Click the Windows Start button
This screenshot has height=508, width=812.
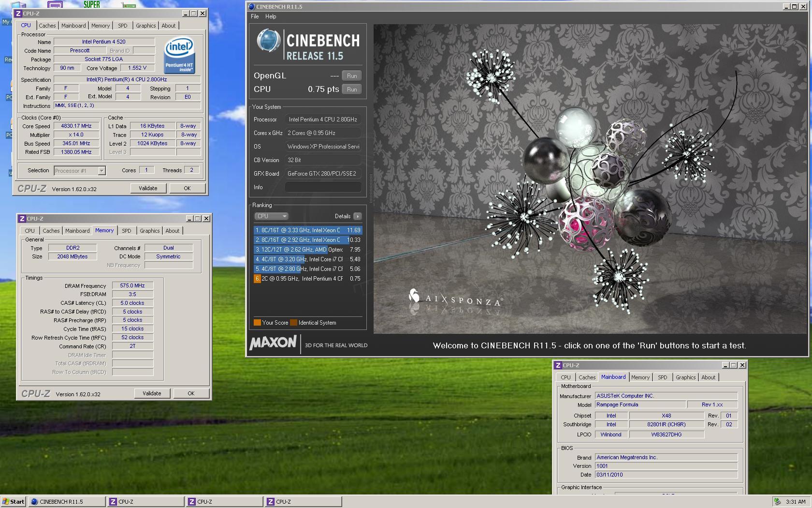point(14,502)
